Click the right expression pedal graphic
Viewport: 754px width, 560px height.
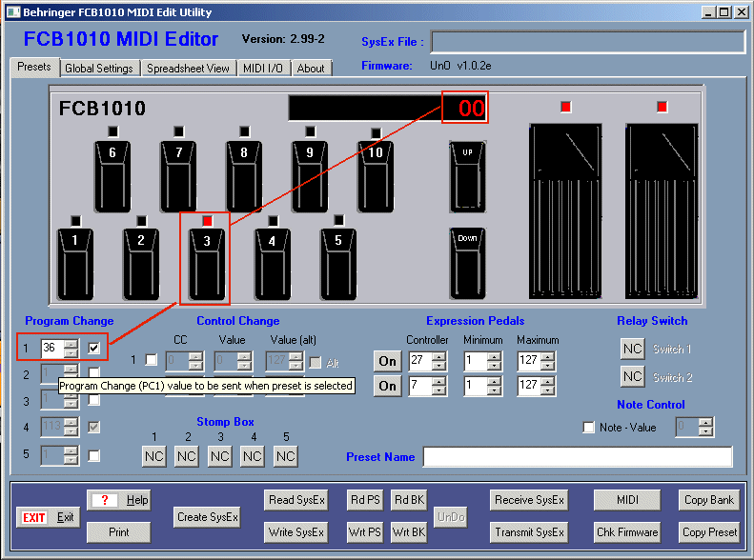tap(662, 211)
